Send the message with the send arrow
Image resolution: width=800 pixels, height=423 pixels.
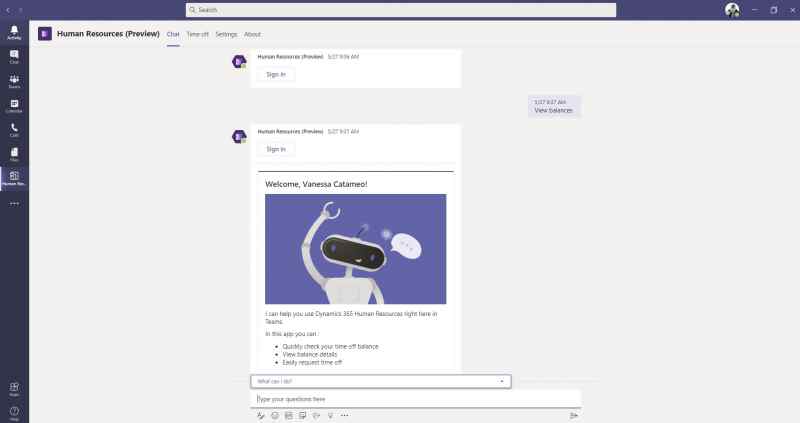click(574, 416)
